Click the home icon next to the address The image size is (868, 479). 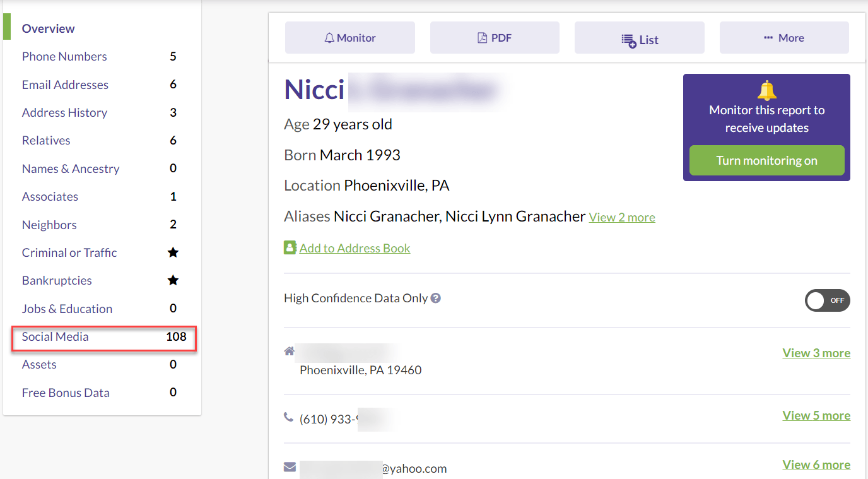290,351
